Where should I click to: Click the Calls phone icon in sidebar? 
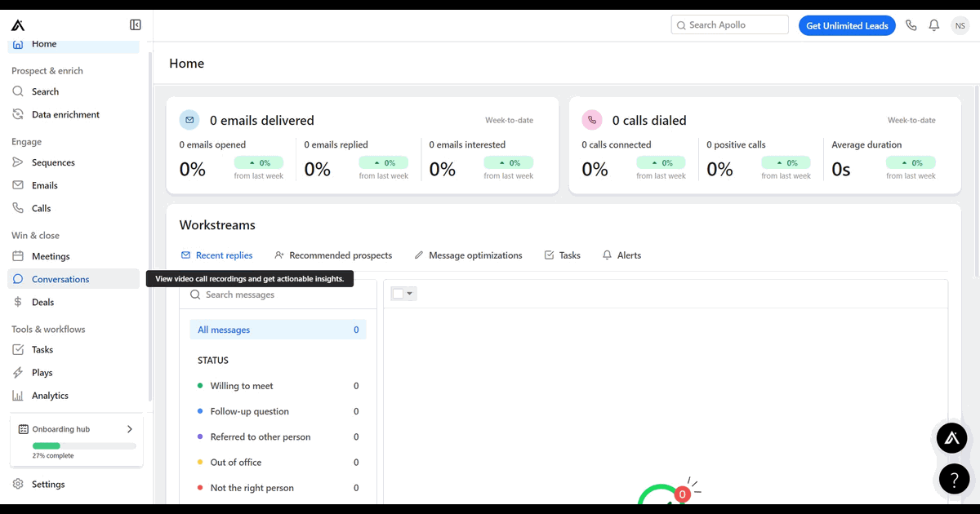pos(18,208)
